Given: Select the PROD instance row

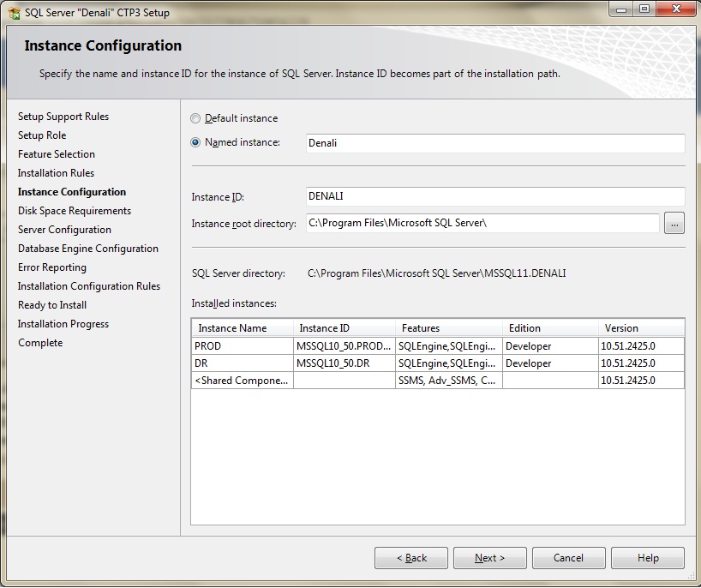Looking at the screenshot, I should (x=243, y=346).
